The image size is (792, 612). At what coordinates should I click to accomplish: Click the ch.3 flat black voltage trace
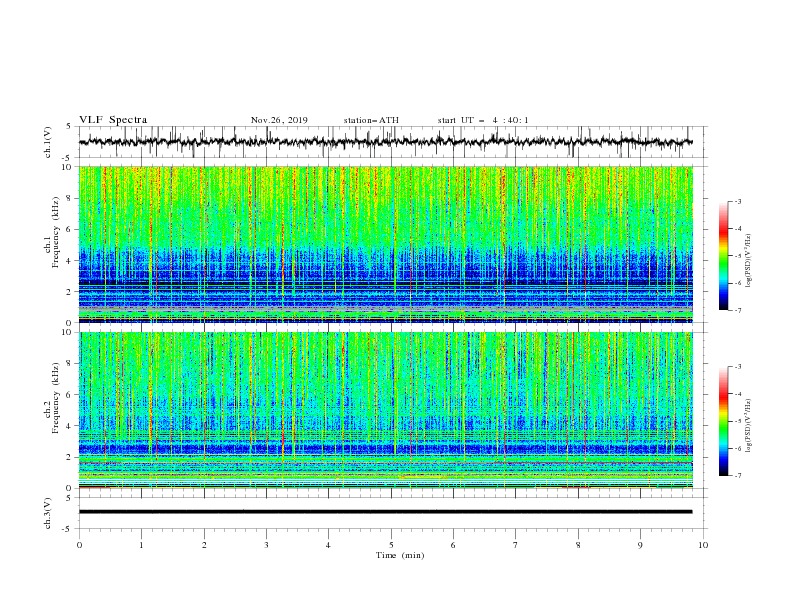[x=385, y=512]
